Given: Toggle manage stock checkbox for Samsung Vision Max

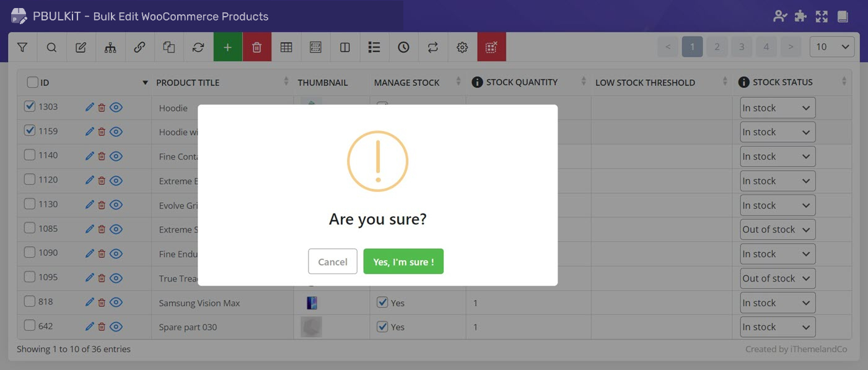Looking at the screenshot, I should tap(382, 303).
